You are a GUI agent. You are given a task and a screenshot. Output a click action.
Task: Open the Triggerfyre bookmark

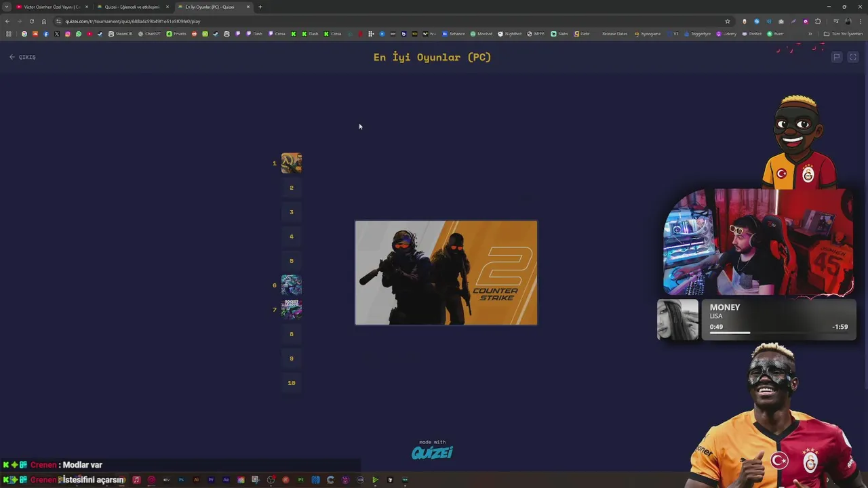[x=698, y=34]
